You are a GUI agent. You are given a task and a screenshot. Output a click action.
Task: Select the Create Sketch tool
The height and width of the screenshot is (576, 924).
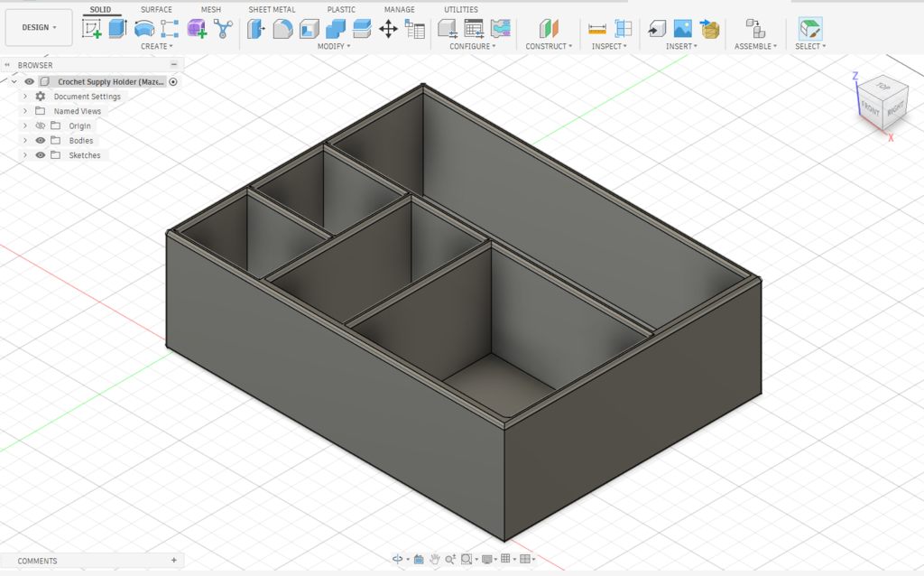[x=91, y=28]
